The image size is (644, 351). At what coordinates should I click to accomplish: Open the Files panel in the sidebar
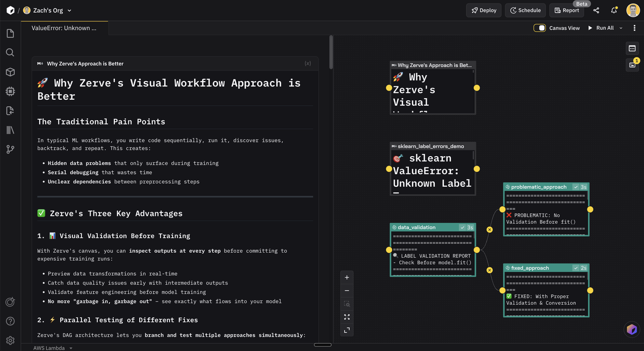pos(10,33)
